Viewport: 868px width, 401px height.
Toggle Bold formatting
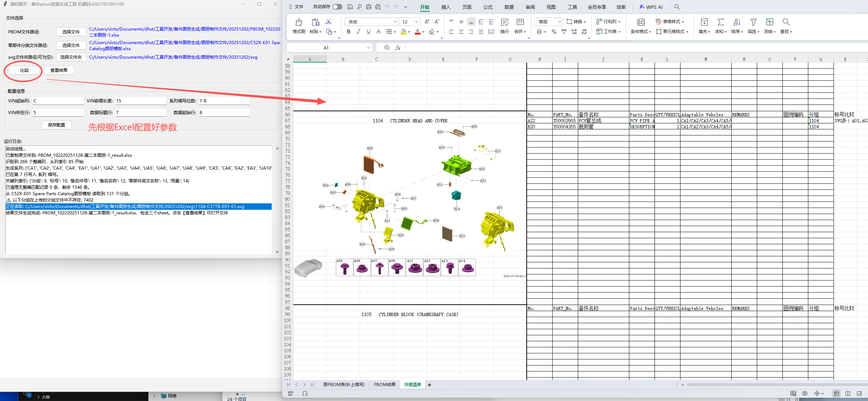pos(348,32)
